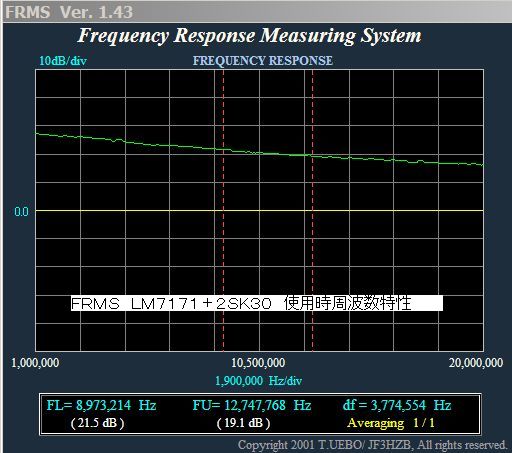Select the FU= 12,747,768 Hz readout
The height and width of the screenshot is (453, 512).
pos(252,405)
